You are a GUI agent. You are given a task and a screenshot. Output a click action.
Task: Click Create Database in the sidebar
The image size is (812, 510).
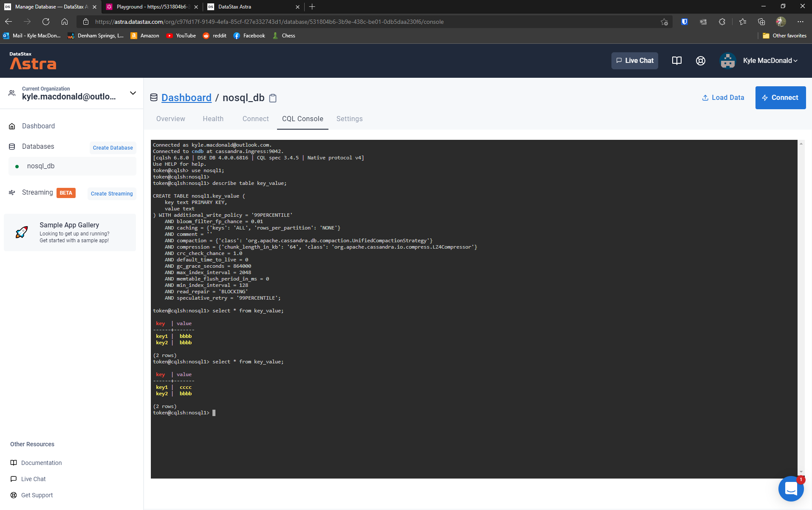[x=112, y=147]
